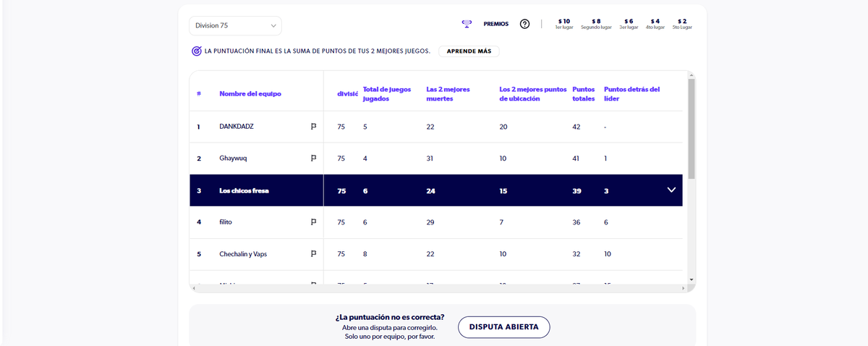The height and width of the screenshot is (346, 868).
Task: Click the flag icon in the filito row
Action: point(313,222)
